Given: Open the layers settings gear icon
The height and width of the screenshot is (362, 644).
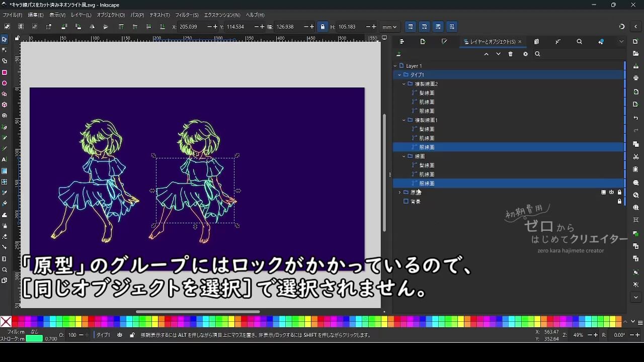Looking at the screenshot, I should [x=525, y=54].
